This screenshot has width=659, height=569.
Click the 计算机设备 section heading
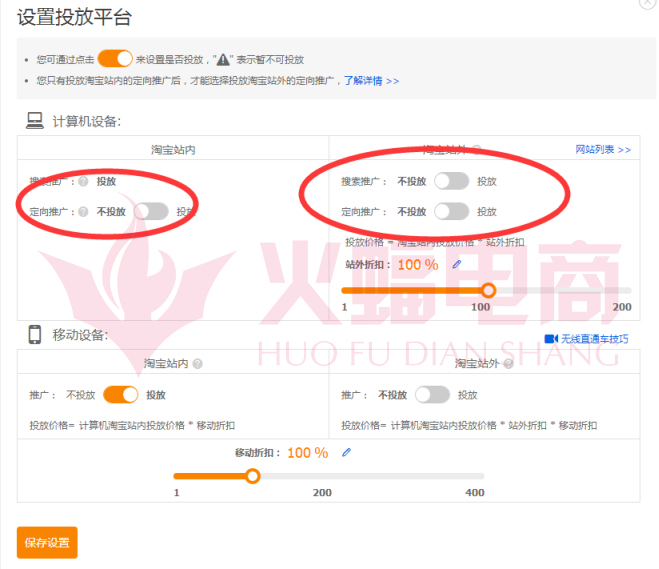click(87, 121)
